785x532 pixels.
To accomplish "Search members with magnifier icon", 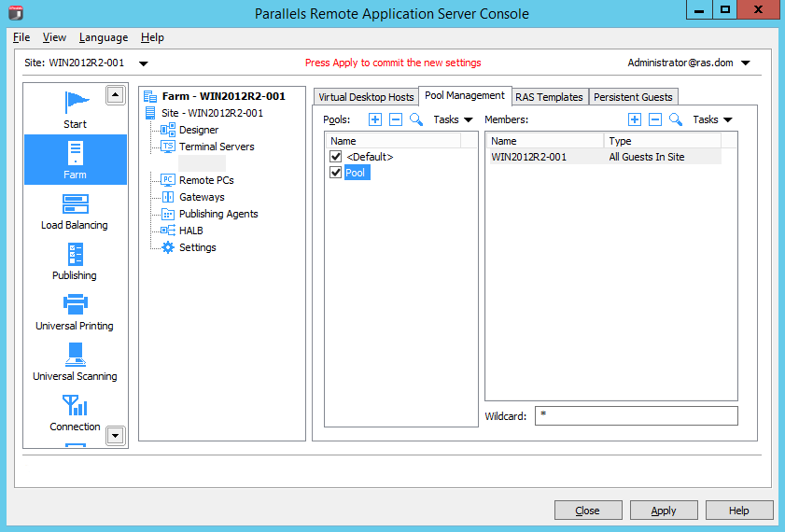I will [676, 119].
